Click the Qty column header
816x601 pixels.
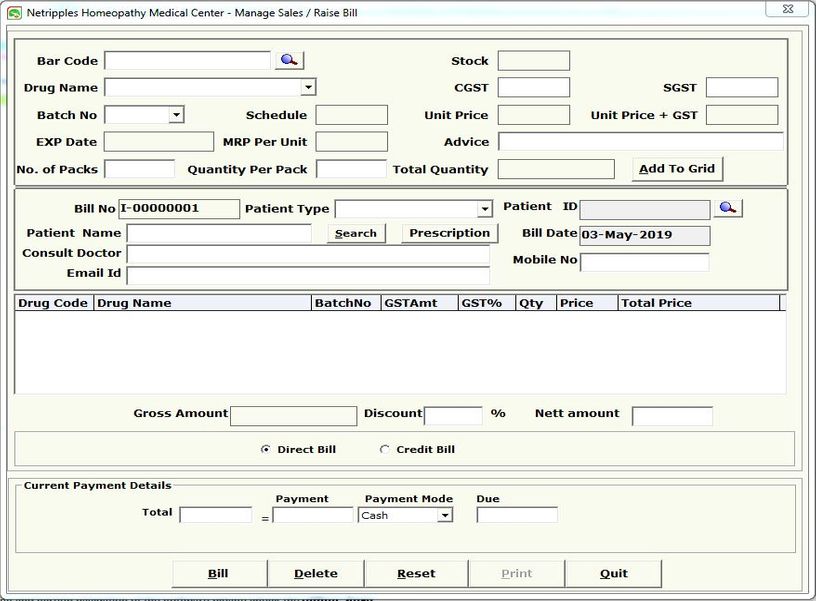(x=536, y=303)
